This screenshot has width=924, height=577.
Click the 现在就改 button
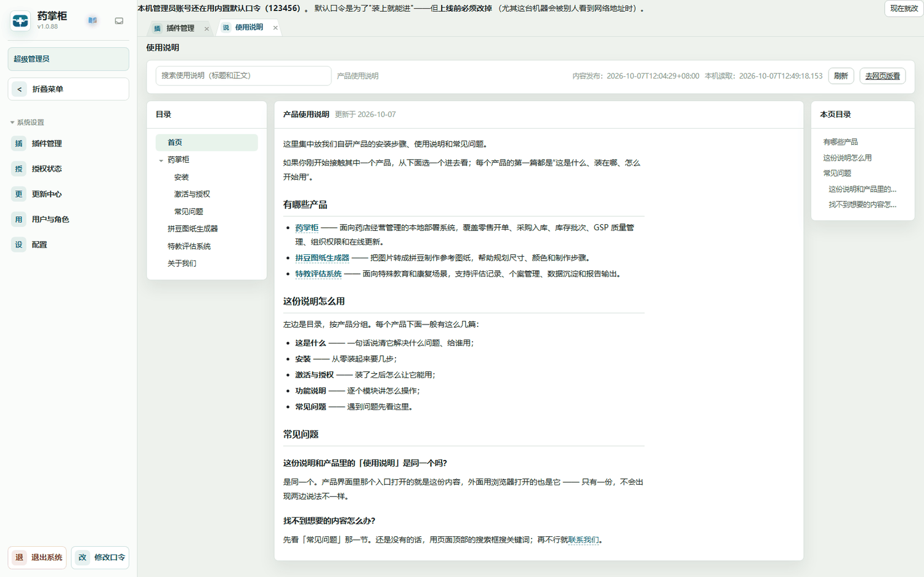coord(904,9)
